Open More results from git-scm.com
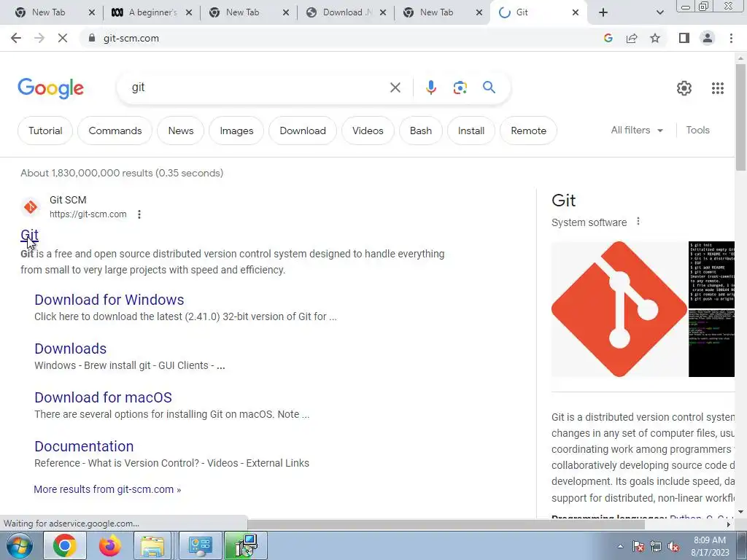This screenshot has width=747, height=560. (x=107, y=489)
